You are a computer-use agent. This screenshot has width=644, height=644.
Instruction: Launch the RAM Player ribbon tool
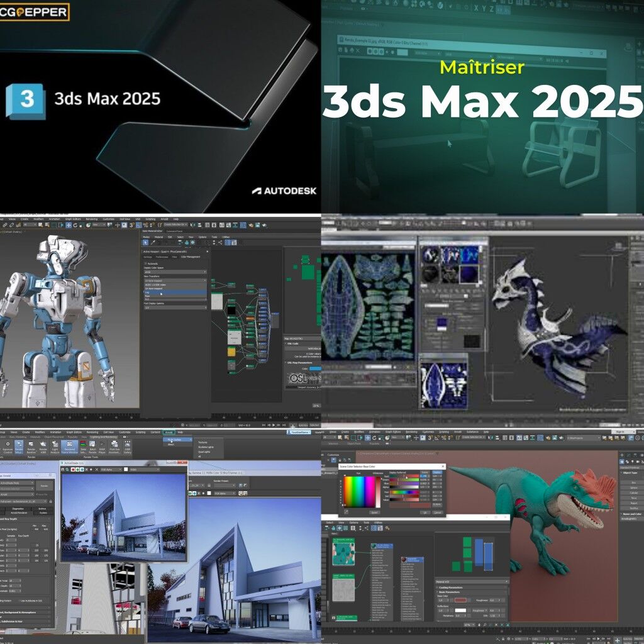103,448
